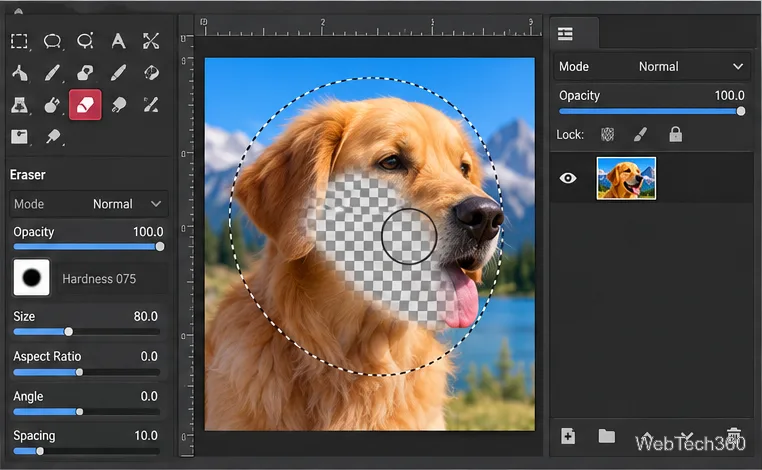Click the Size value 80.0
The height and width of the screenshot is (470, 762).
pyautogui.click(x=146, y=316)
